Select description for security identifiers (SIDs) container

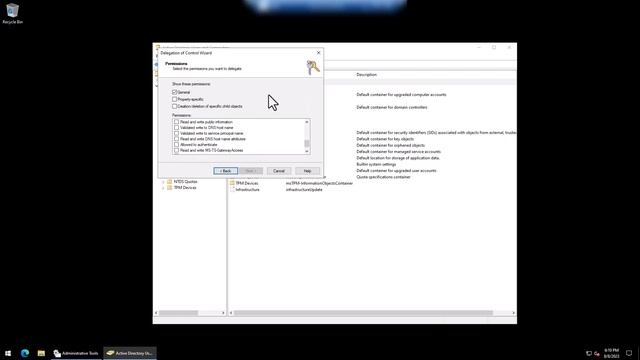pyautogui.click(x=436, y=133)
